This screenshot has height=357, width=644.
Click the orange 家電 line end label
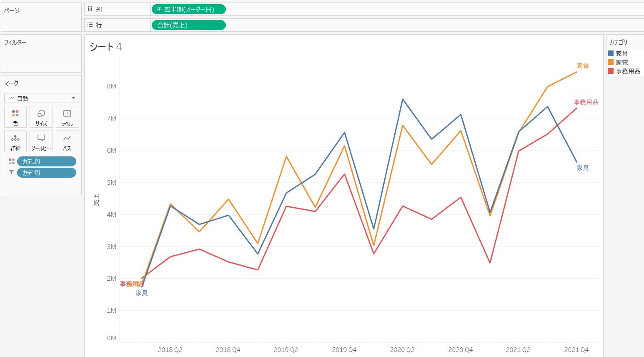[x=583, y=66]
